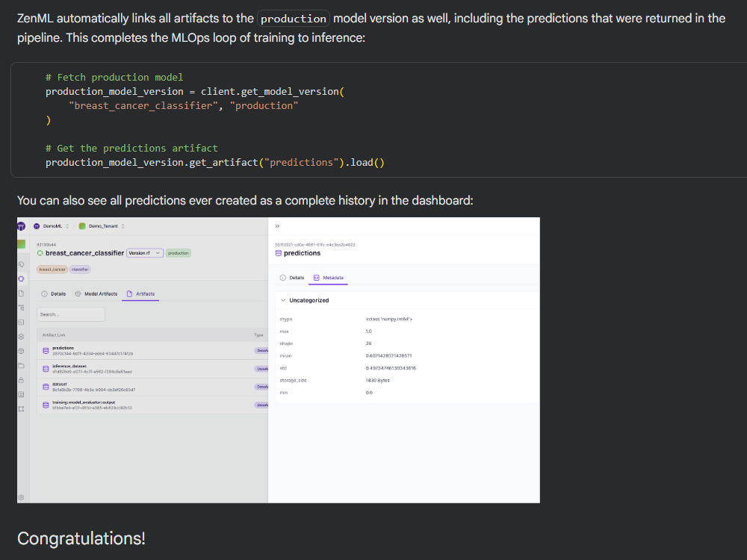Viewport: 747px width, 560px height.
Task: Click the inline production code label
Action: pos(294,19)
